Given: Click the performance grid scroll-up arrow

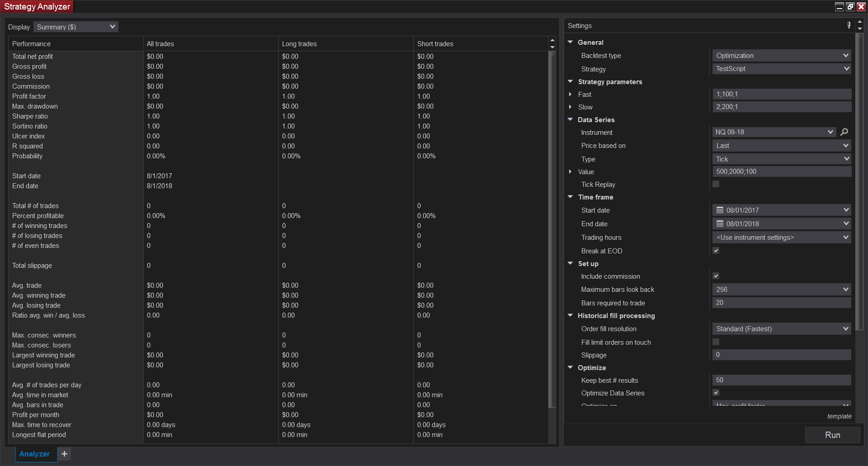Looking at the screenshot, I should pyautogui.click(x=552, y=40).
